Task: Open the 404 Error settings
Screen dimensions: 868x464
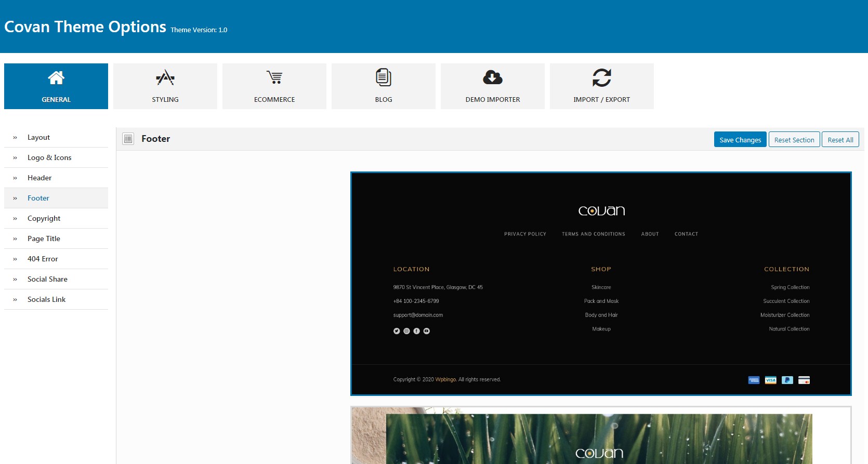Action: (43, 259)
